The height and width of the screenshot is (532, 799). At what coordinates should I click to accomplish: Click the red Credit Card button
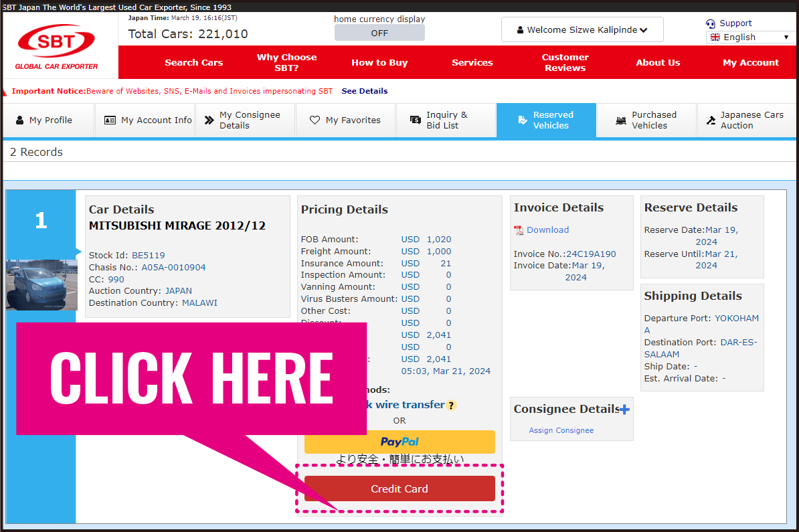[399, 489]
